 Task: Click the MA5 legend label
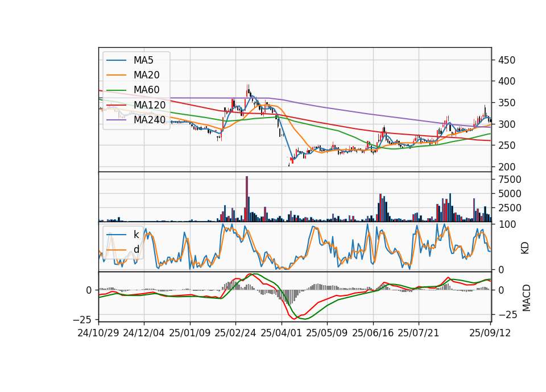[143, 60]
